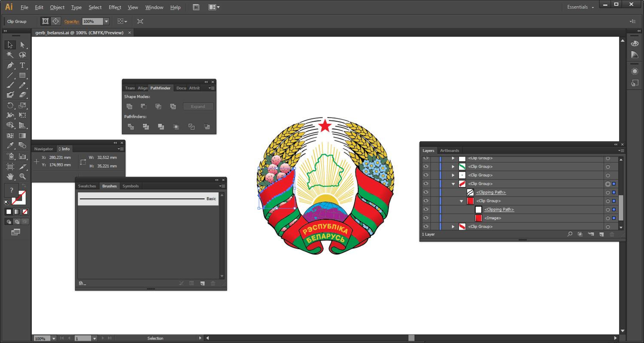This screenshot has width=644, height=343.
Task: Select the Type tool
Action: (22, 65)
